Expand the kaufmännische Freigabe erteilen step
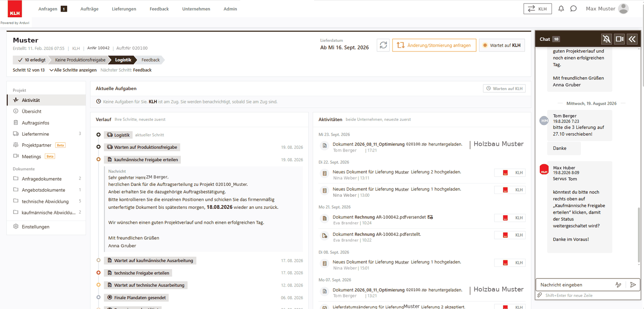This screenshot has width=644, height=309. 142,160
